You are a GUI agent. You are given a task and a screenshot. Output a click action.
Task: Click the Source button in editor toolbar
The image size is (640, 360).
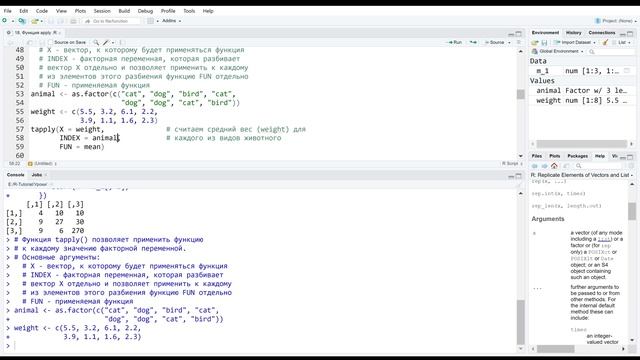click(494, 42)
